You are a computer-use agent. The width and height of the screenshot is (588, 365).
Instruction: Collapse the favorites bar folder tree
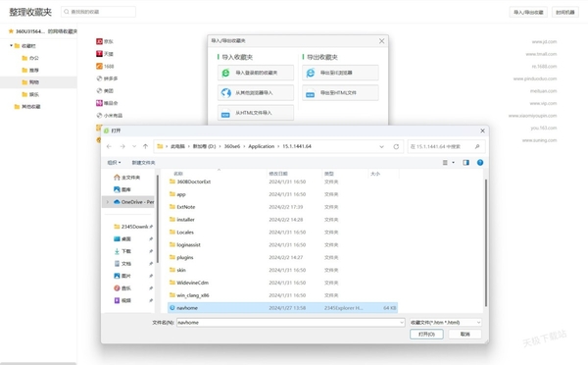[11, 46]
